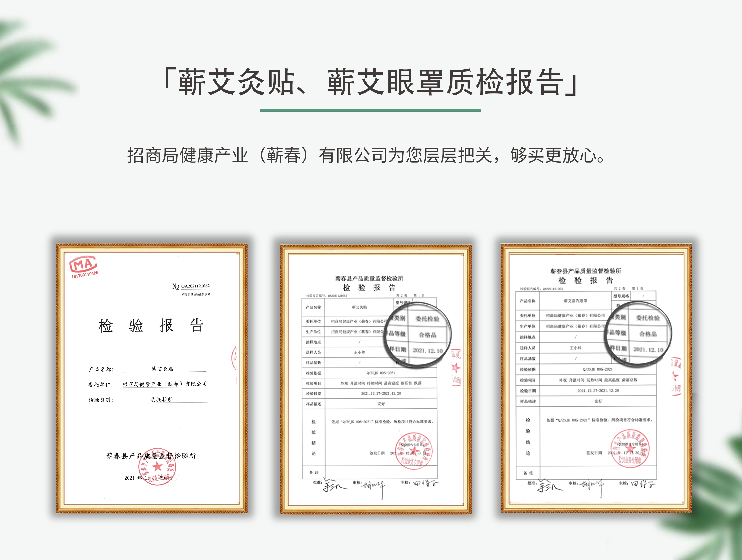Click the 检验报告 heading on left certificate
Image resolution: width=742 pixels, height=560 pixels.
point(151,325)
